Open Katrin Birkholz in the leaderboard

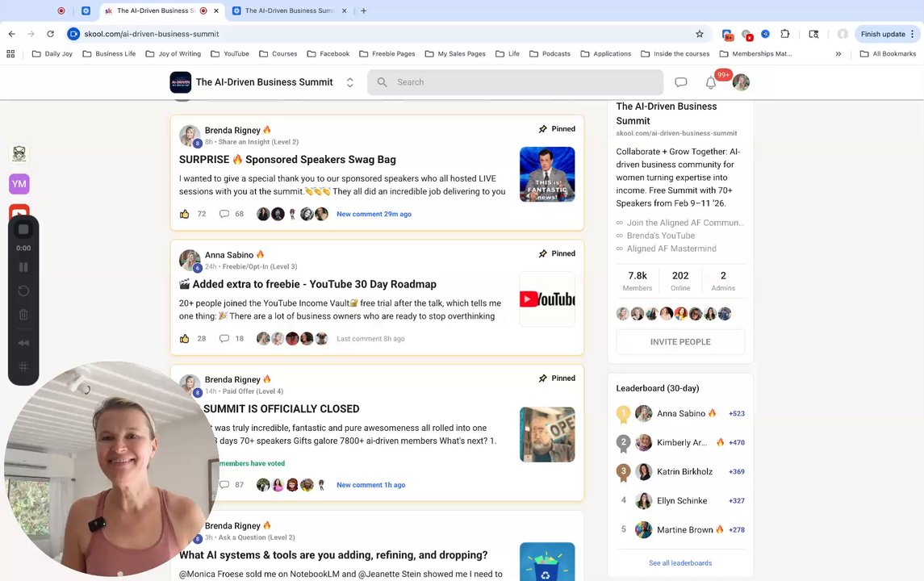[684, 471]
